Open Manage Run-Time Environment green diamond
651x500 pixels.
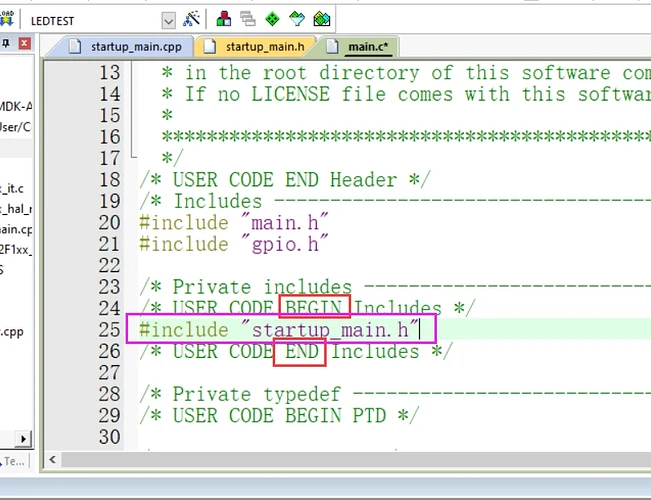272,19
